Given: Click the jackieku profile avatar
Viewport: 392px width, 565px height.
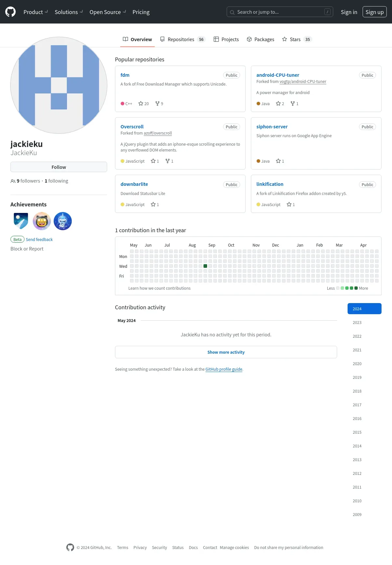Looking at the screenshot, I should pyautogui.click(x=59, y=85).
